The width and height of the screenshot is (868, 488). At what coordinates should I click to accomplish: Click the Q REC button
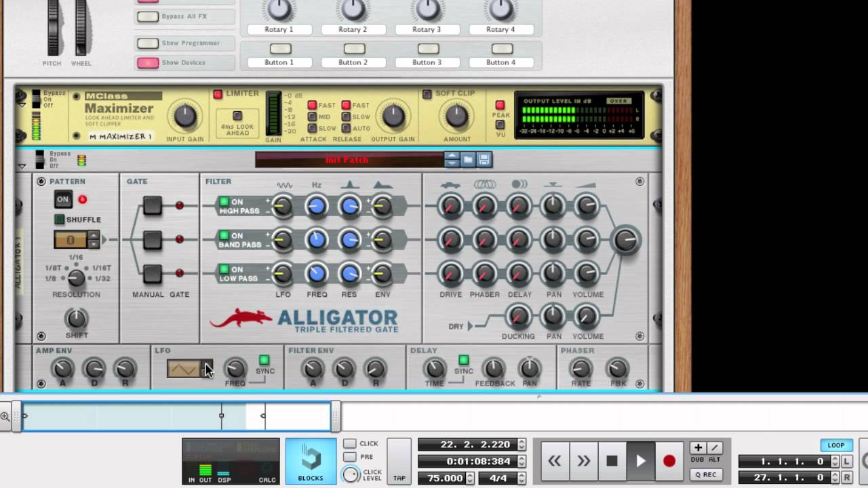[x=705, y=474]
